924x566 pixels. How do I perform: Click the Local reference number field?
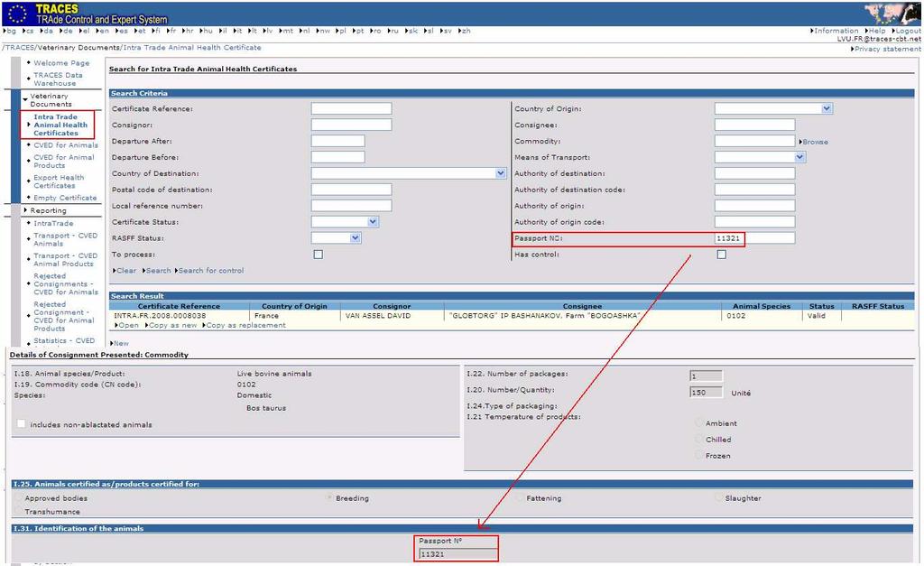click(x=351, y=206)
